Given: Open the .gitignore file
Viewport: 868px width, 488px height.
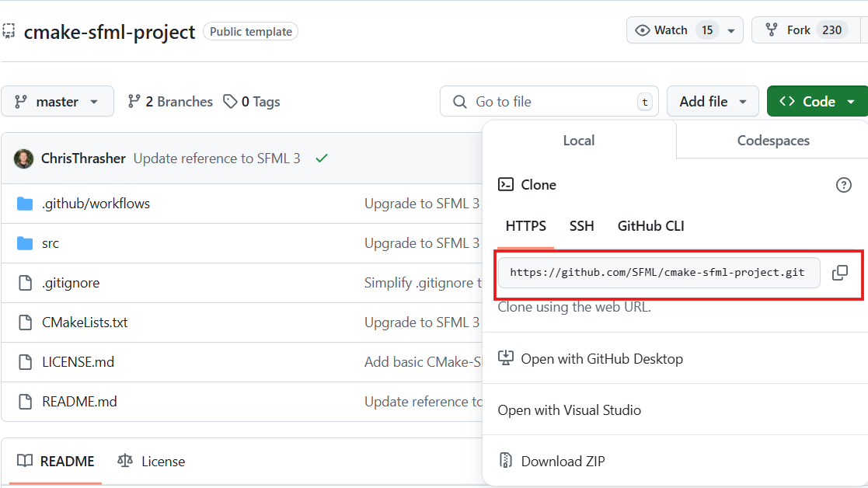Looking at the screenshot, I should (71, 283).
